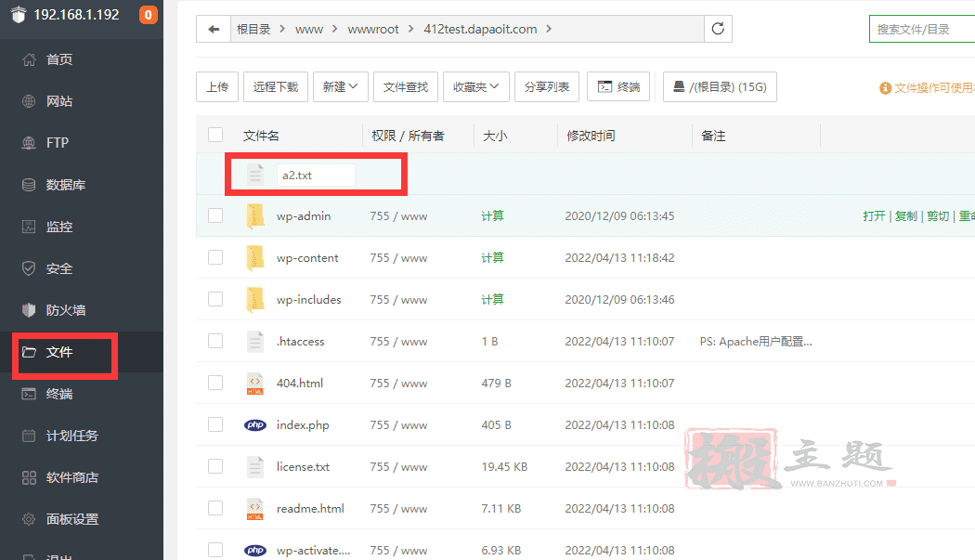Screen dimensions: 975x560
Task: Click the wp-admin folder icon
Action: (255, 215)
